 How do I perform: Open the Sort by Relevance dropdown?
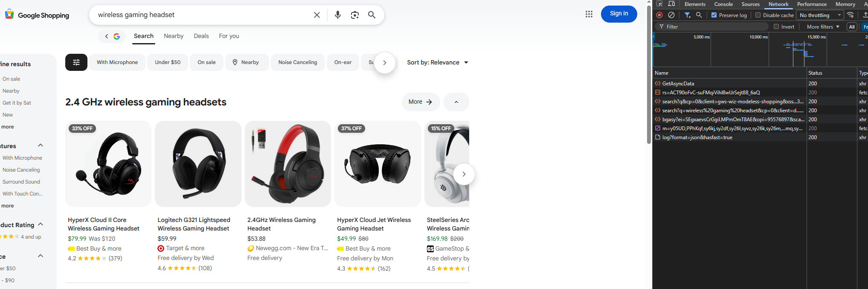coord(438,62)
